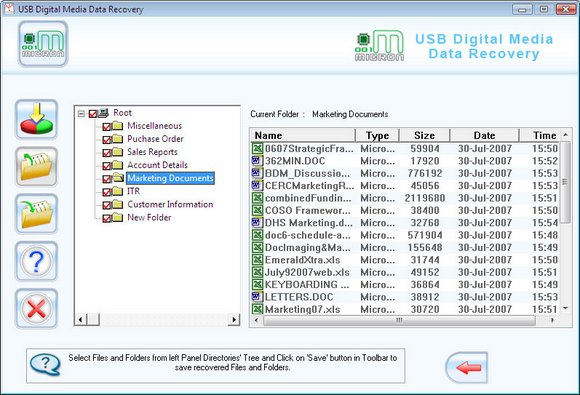Sort the file list by Size column
580x395 pixels.
point(424,135)
